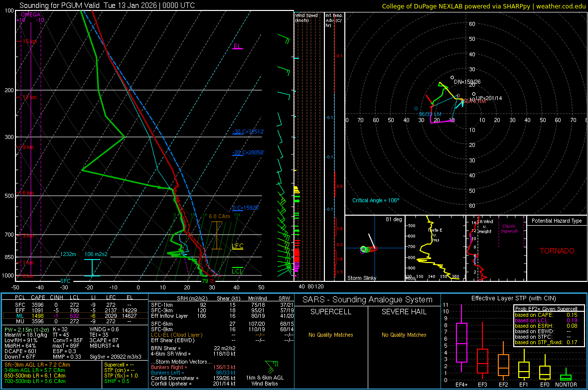Viewport: 588px width, 390px height.
Task: Click the yellow 'based on CAPE:' probability line
Action: 546,315
